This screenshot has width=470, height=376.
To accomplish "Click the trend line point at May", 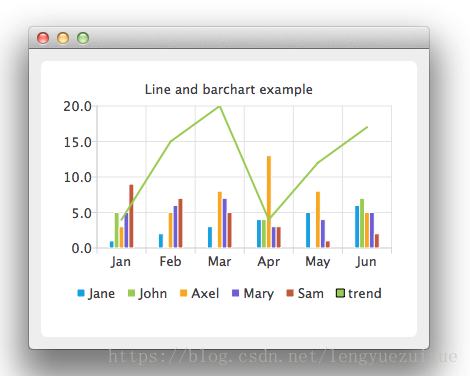I will 318,163.
